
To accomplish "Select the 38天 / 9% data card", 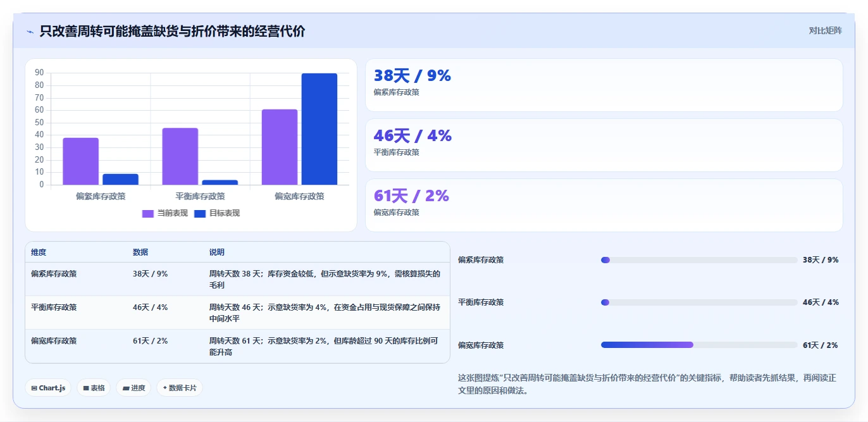I will [x=604, y=85].
